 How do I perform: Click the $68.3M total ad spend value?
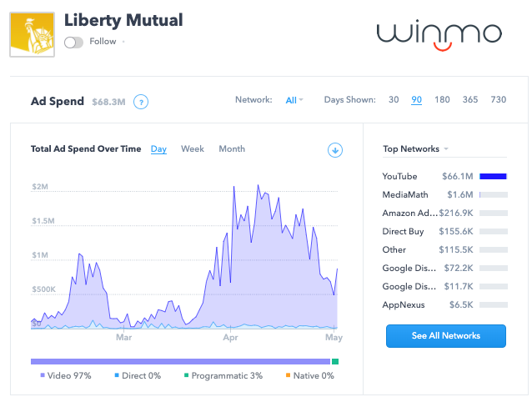coord(109,102)
